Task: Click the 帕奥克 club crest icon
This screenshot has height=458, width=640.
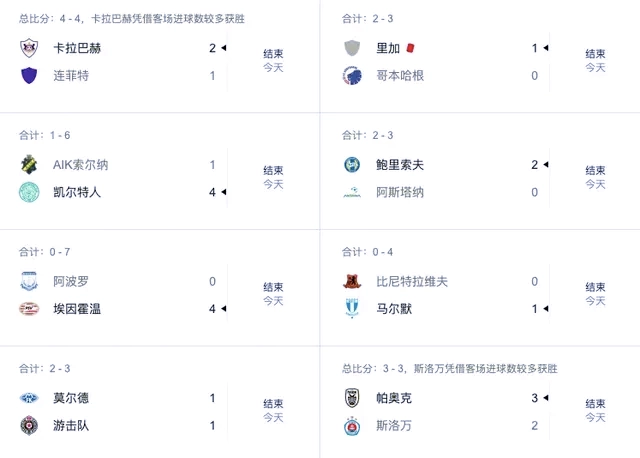Action: pyautogui.click(x=352, y=398)
